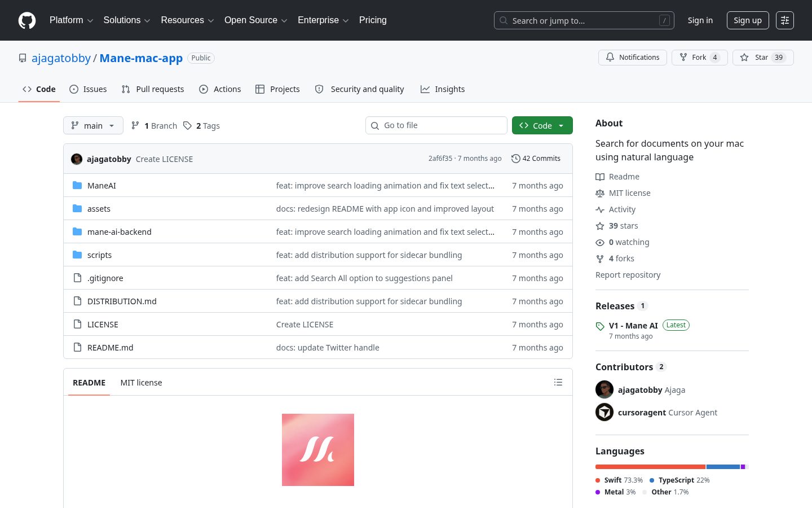Open commit hash 2af6f35

(440, 159)
